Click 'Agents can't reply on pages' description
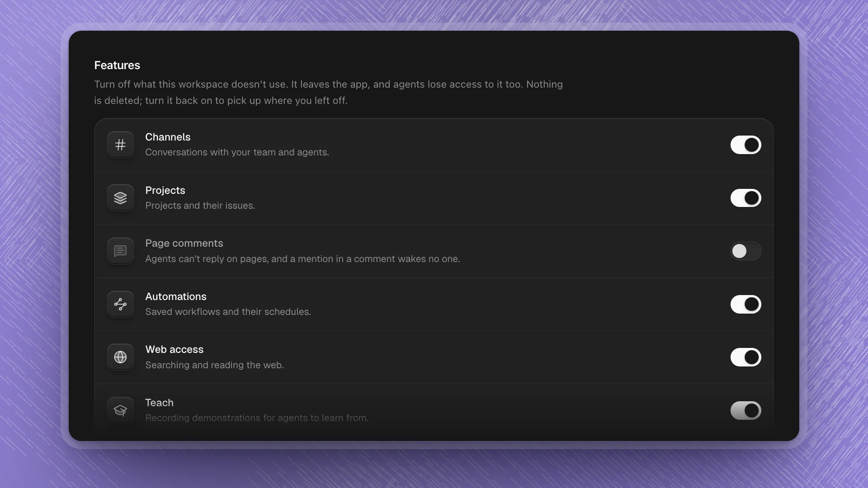Image resolution: width=868 pixels, height=488 pixels. [302, 259]
